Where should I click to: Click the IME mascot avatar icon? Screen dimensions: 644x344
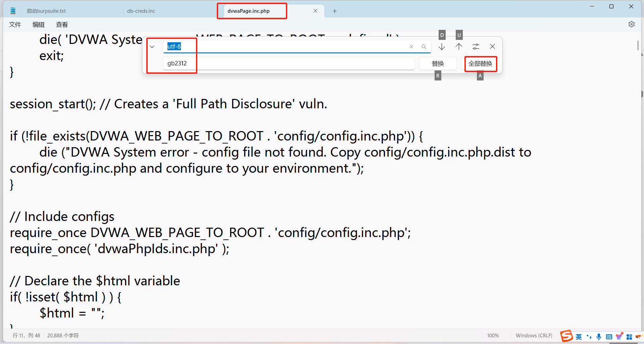638,336
